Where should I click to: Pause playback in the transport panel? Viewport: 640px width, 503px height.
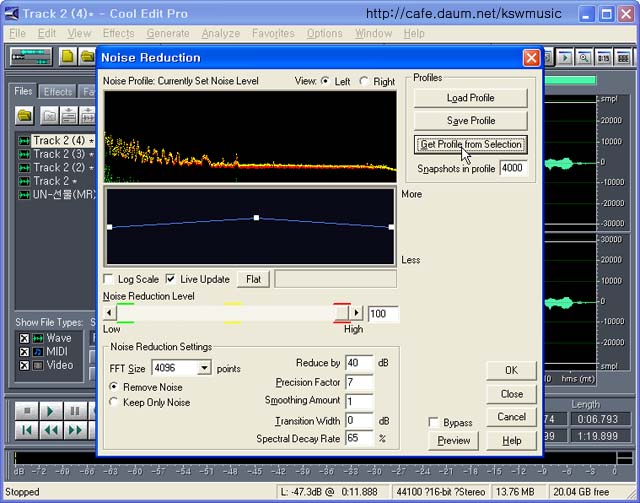tap(75, 411)
